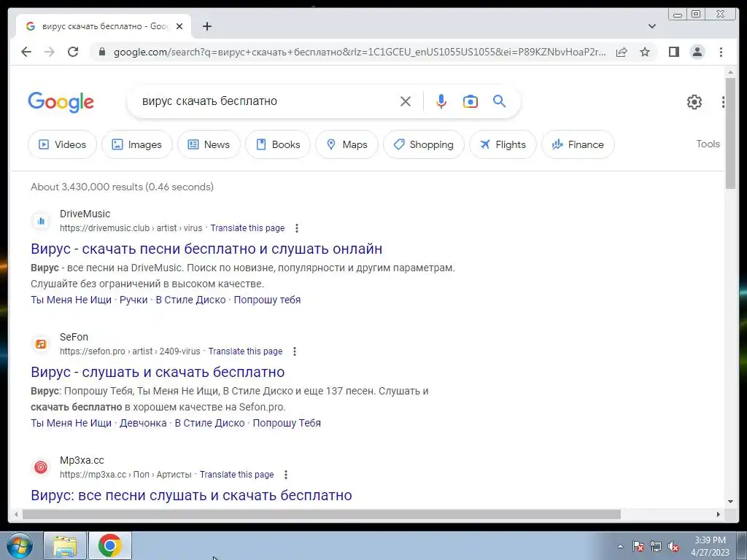Open the Windows Start menu

[x=20, y=545]
